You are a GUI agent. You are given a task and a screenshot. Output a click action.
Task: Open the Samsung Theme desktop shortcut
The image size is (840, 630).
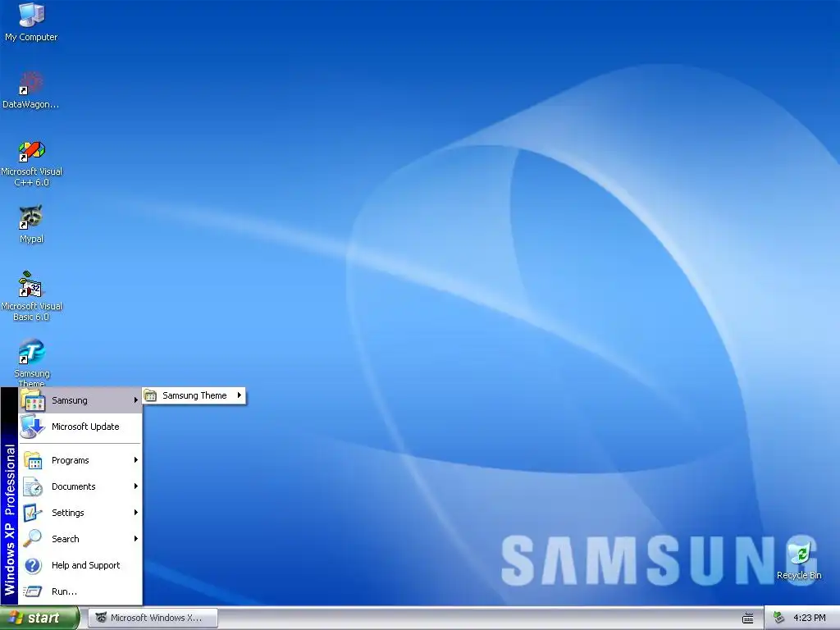point(32,363)
